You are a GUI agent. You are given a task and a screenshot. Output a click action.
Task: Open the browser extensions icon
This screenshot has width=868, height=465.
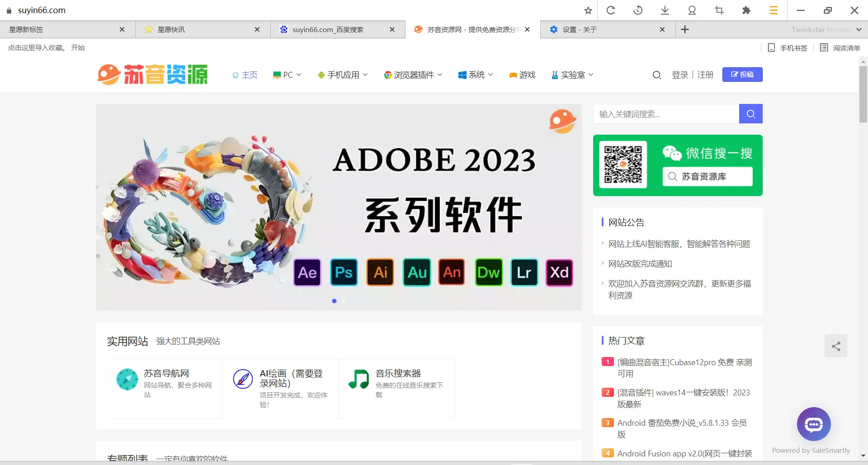point(746,10)
